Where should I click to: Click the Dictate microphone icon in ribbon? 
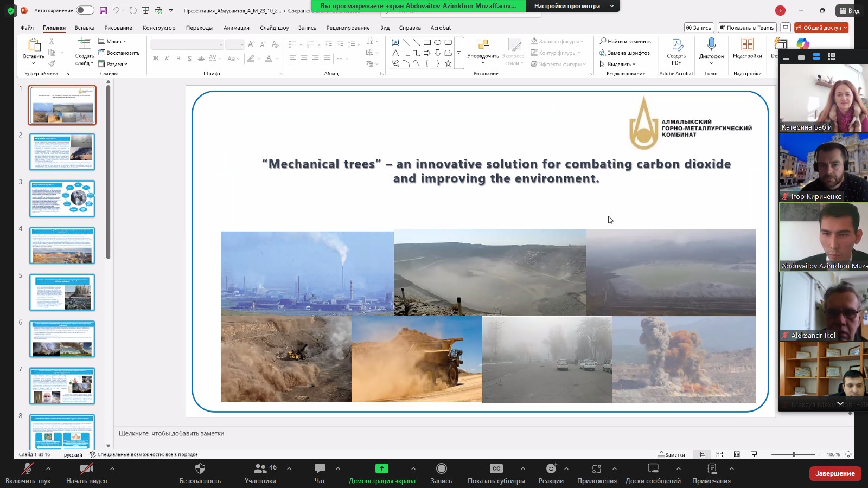[711, 45]
